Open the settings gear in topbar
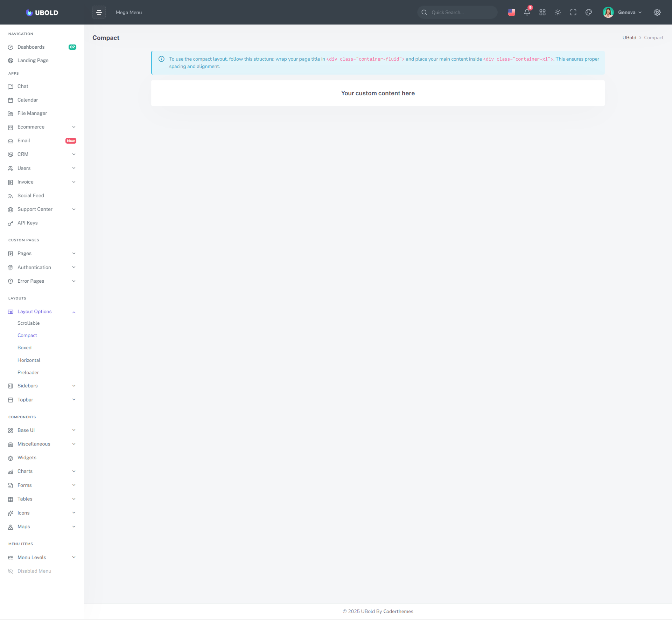Screen dimensions: 672x620 coord(657,12)
